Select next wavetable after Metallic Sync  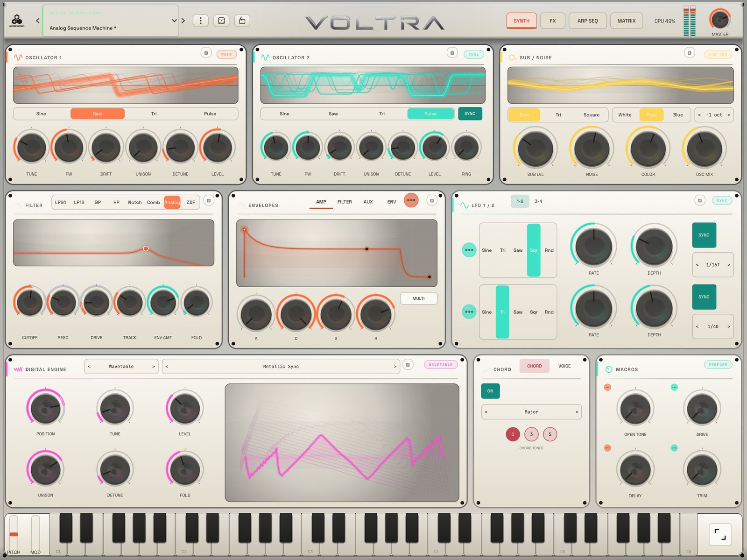pyautogui.click(x=395, y=367)
